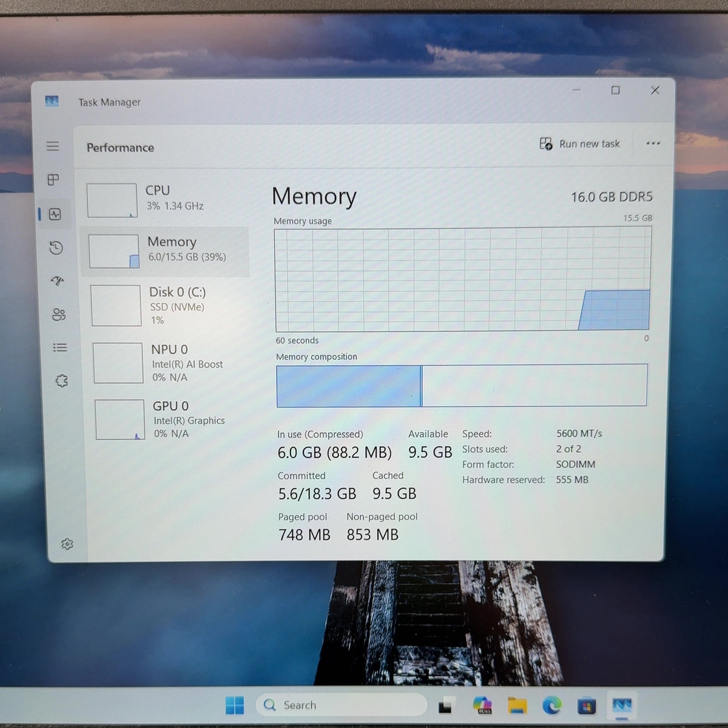Open the Details page icon
Image resolution: width=728 pixels, height=728 pixels.
[60, 348]
